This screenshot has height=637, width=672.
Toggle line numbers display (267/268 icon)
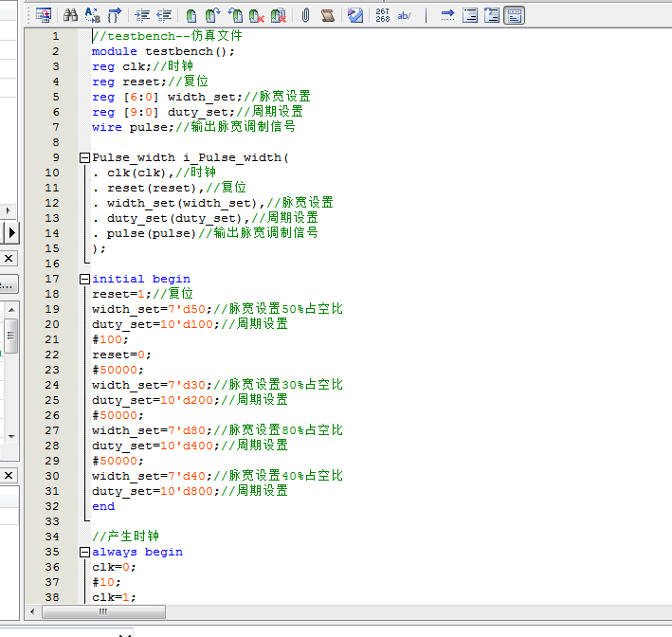coord(383,16)
